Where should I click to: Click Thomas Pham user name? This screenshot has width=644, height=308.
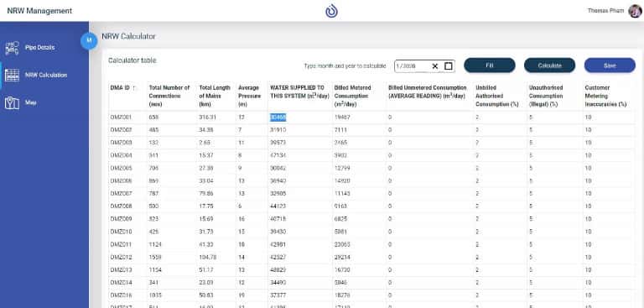(x=605, y=11)
